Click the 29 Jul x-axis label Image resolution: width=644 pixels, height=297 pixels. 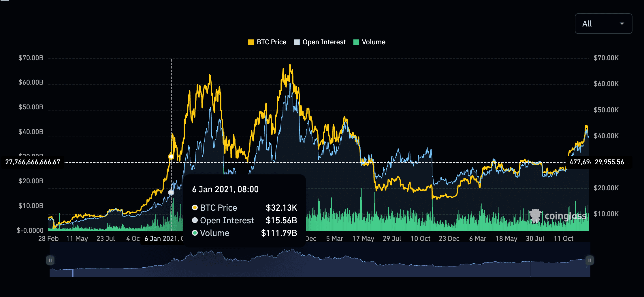[x=392, y=239]
